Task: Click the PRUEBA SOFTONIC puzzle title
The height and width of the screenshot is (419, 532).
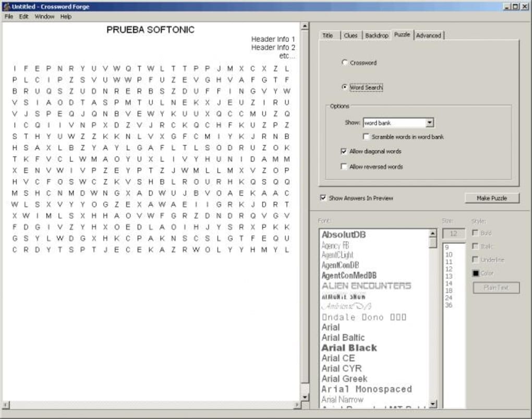Action: click(x=150, y=30)
